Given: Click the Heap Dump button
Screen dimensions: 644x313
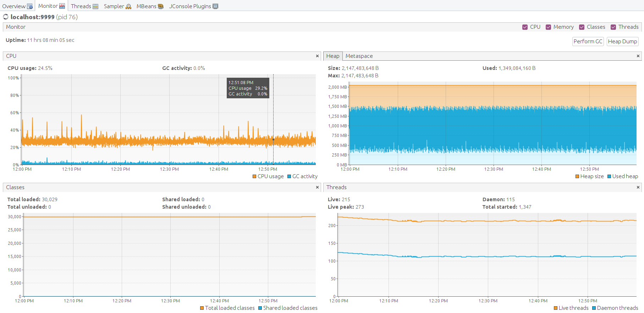Looking at the screenshot, I should (622, 42).
